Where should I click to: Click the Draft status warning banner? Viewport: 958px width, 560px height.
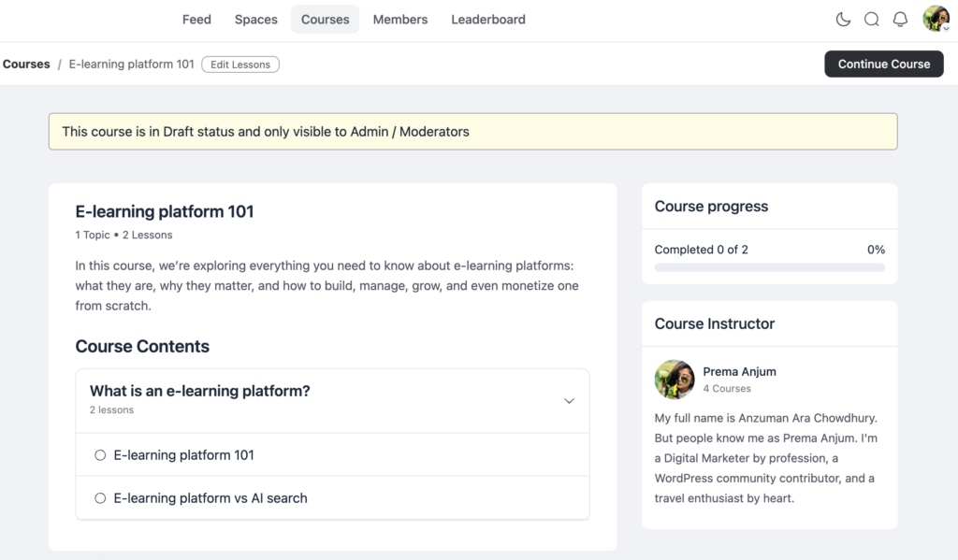[472, 131]
